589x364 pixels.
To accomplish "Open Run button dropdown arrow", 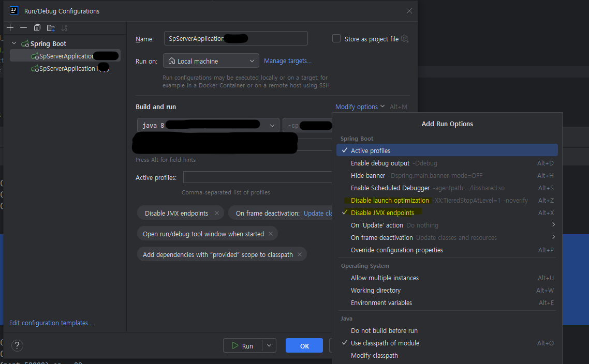I will 269,345.
